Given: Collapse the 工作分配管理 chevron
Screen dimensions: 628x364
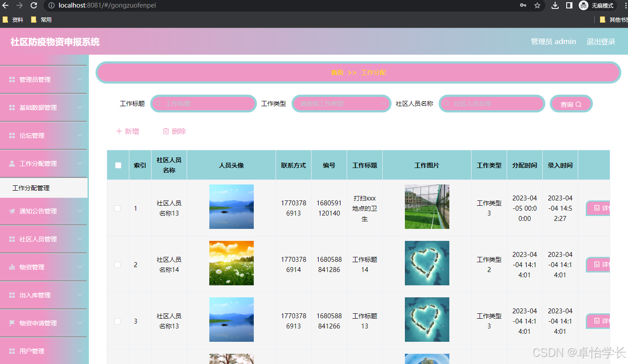Looking at the screenshot, I should tap(80, 164).
